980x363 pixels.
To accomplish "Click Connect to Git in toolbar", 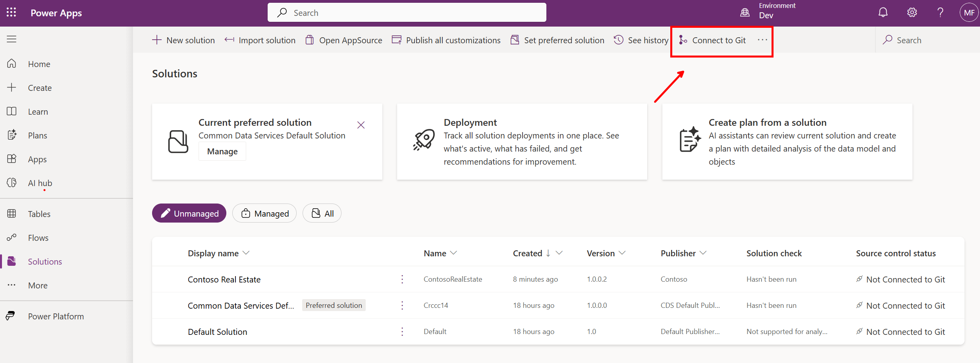I will coord(713,40).
